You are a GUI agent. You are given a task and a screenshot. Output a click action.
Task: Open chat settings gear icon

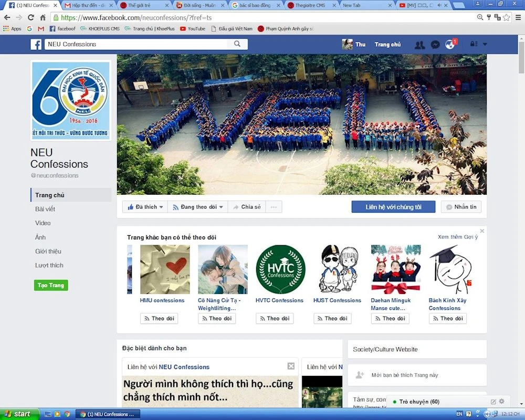pos(501,402)
